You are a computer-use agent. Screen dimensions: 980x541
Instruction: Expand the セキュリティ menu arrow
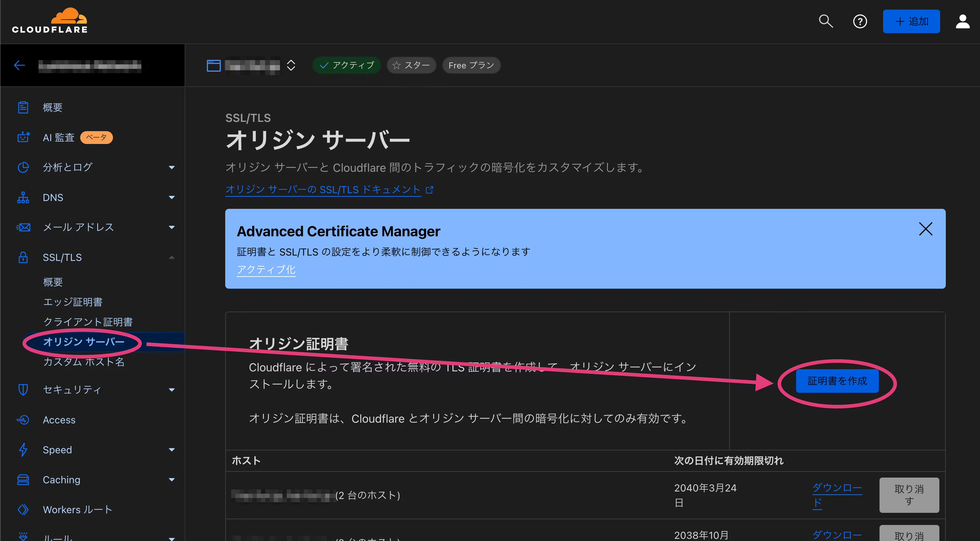pos(171,390)
